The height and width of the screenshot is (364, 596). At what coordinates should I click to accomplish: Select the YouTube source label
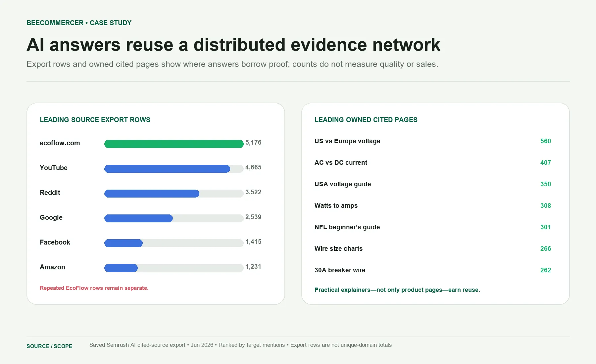54,168
